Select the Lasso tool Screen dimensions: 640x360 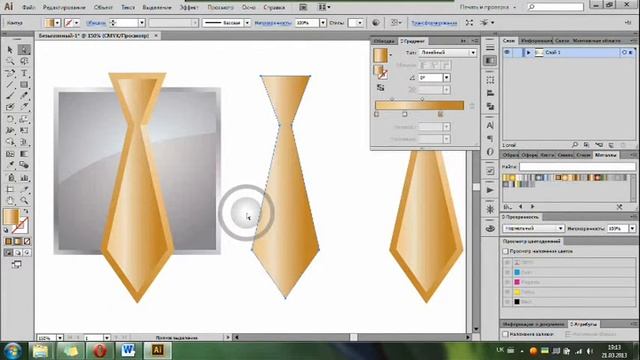(24, 61)
